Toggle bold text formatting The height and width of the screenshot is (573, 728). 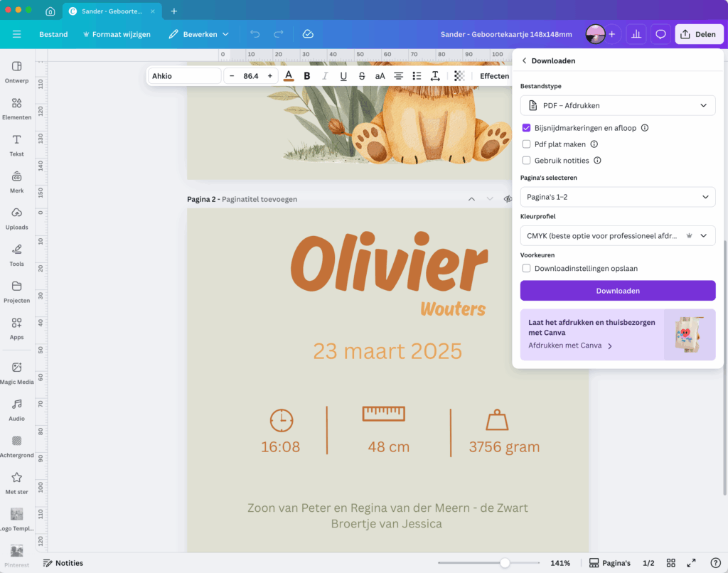point(307,76)
